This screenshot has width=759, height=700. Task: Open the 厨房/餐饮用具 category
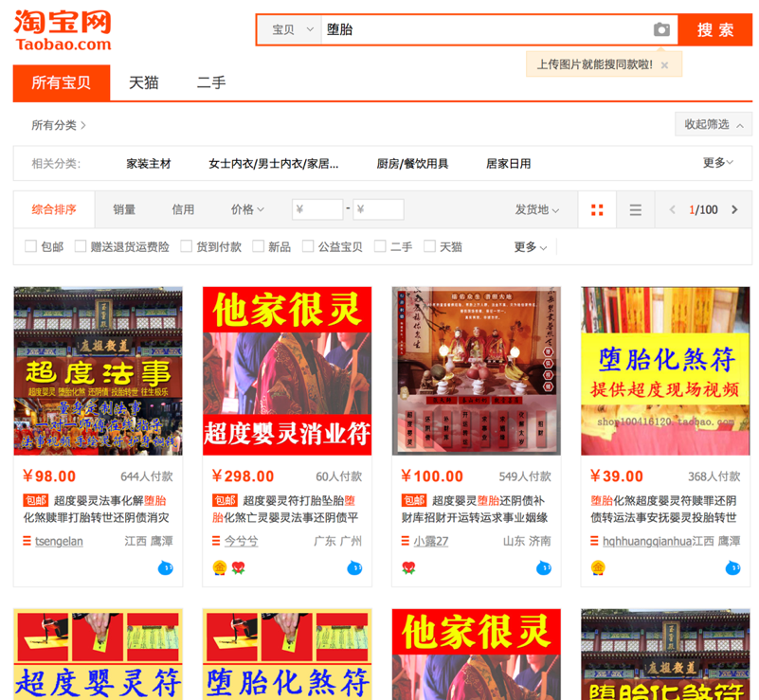pyautogui.click(x=412, y=164)
